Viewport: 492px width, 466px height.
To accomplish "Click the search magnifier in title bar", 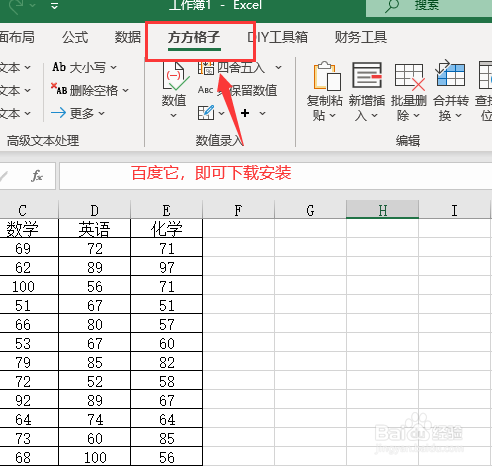I will point(392,6).
